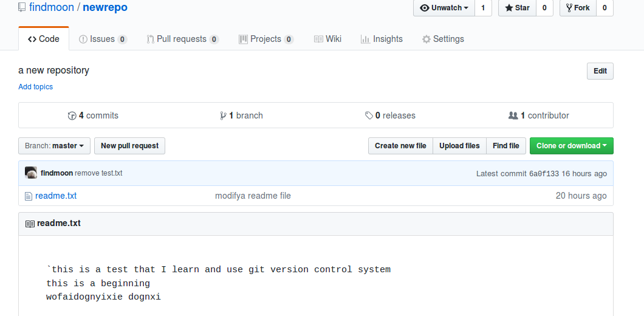The height and width of the screenshot is (316, 644).
Task: Open the Branch: master dropdown
Action: (x=55, y=146)
